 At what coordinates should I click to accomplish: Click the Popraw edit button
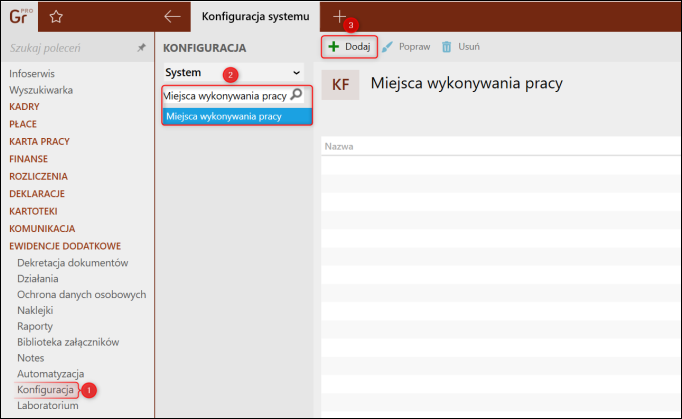pyautogui.click(x=406, y=47)
